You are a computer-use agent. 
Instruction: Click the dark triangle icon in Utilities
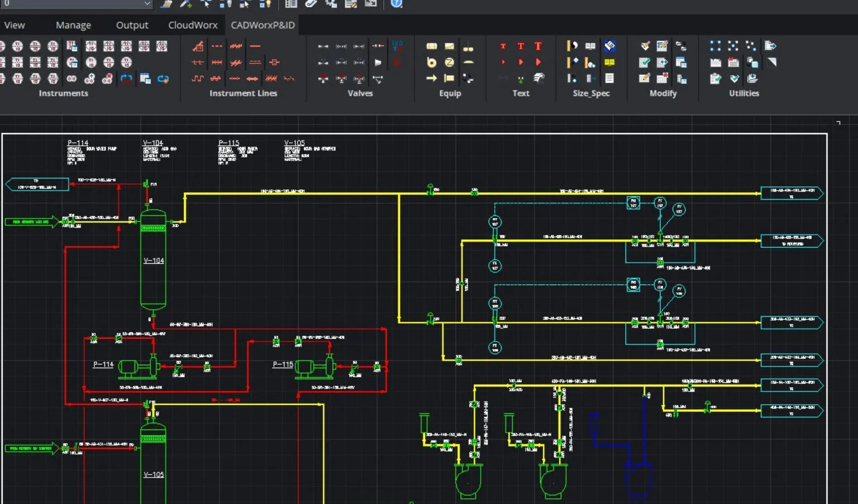772,63
